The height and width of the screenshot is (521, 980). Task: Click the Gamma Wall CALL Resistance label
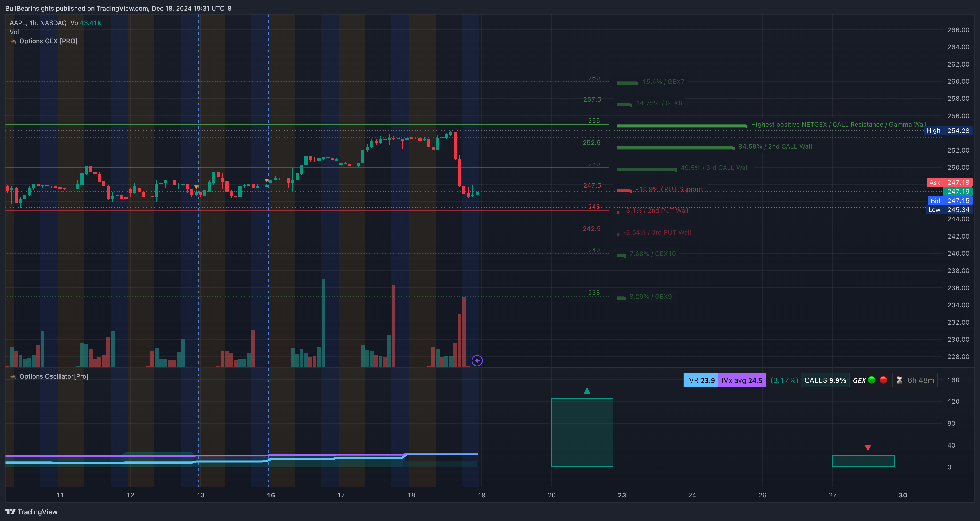pos(838,125)
